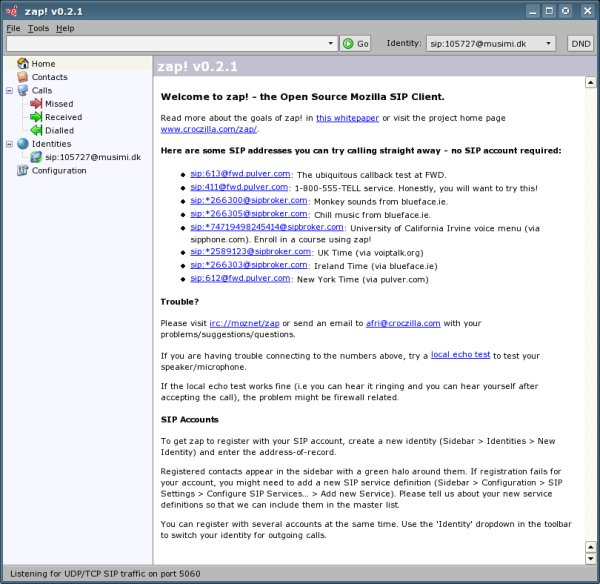
Task: Click the Contacts book icon
Action: click(23, 77)
